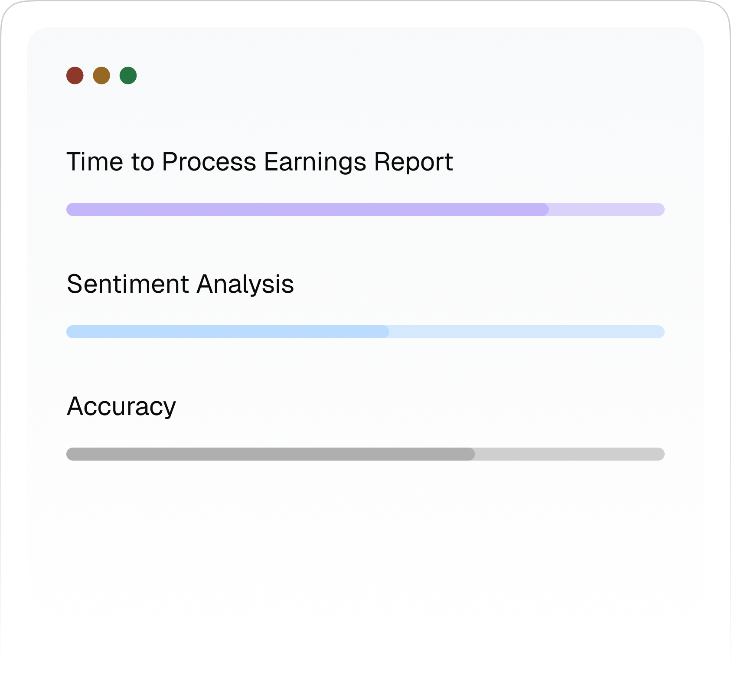Screen dimensions: 731x700
Task: Click the amber window dot
Action: pyautogui.click(x=101, y=75)
